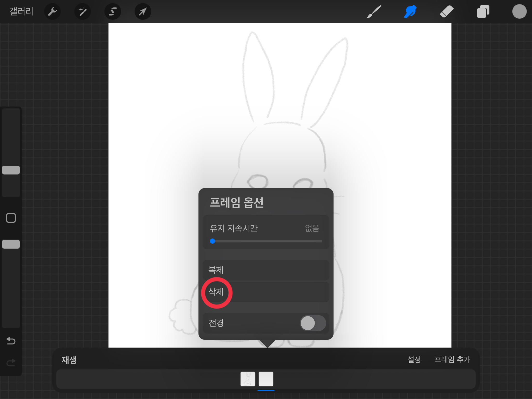Open animation 설정 settings
This screenshot has width=532, height=399.
(414, 360)
